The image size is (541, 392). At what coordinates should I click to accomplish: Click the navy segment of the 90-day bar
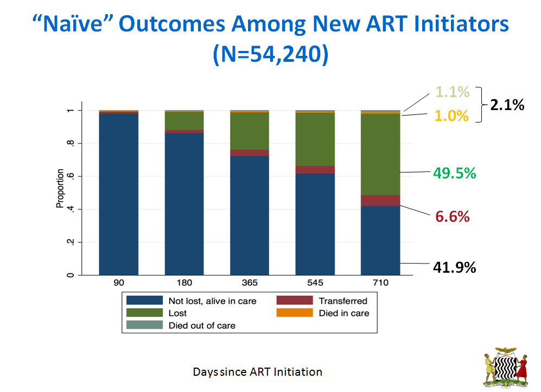pyautogui.click(x=119, y=194)
